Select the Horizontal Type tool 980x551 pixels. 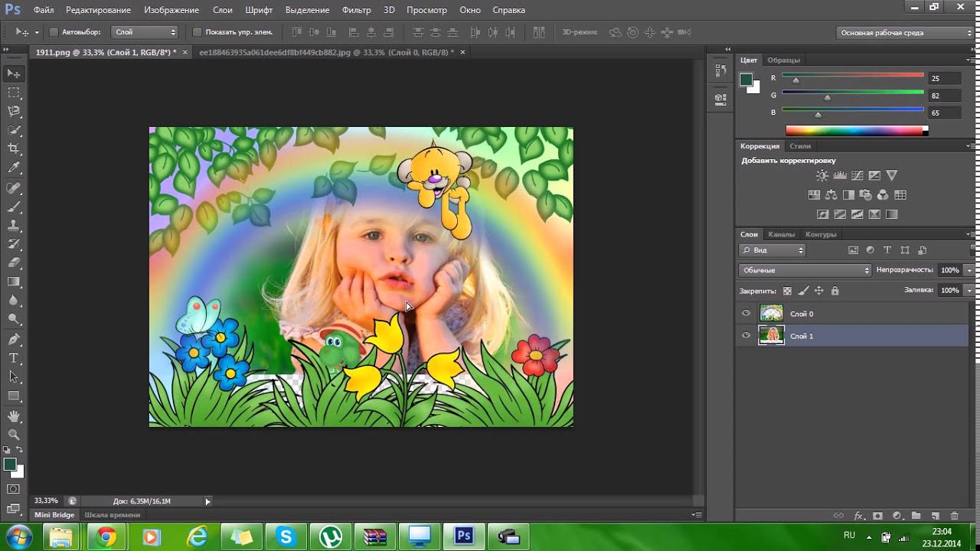coord(14,357)
